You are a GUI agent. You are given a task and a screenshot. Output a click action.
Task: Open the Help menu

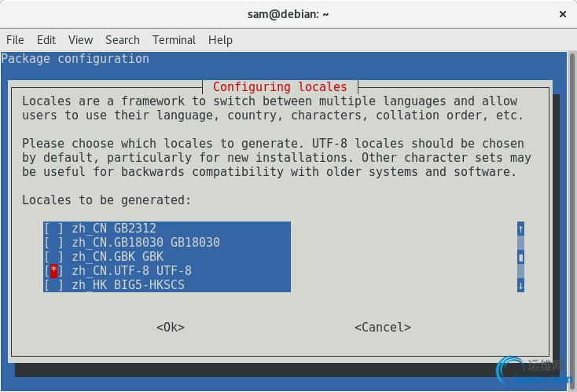(220, 40)
